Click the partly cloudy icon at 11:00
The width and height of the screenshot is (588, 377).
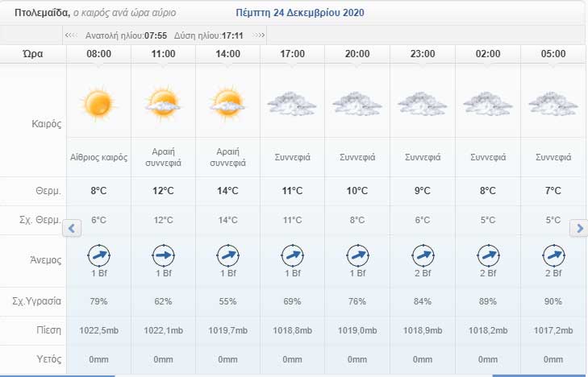coord(163,103)
